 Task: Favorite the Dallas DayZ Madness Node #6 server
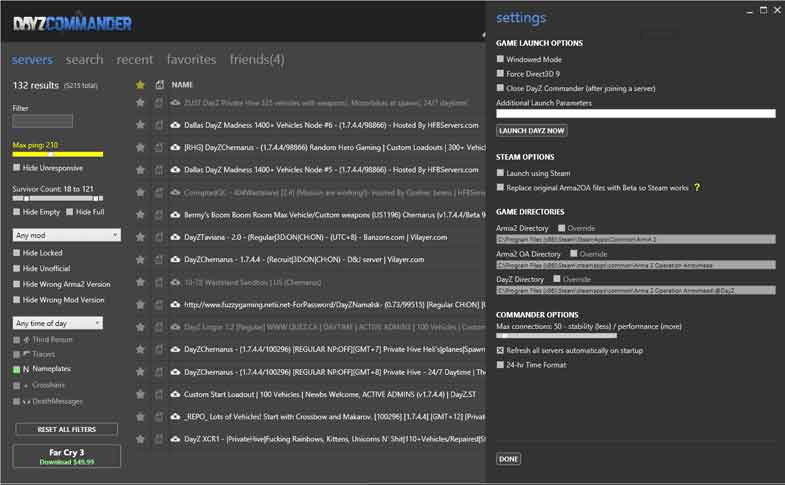pos(140,125)
